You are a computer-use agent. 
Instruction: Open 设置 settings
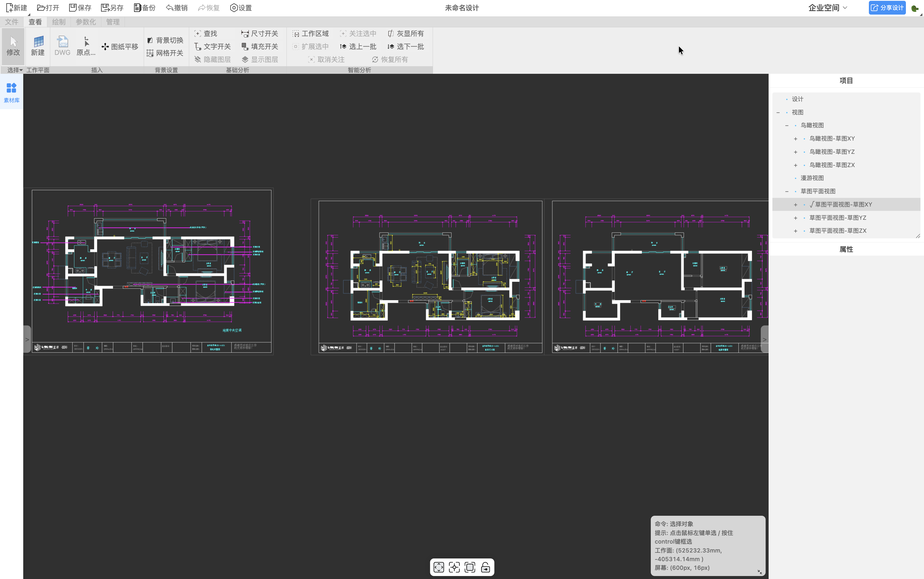(x=241, y=8)
